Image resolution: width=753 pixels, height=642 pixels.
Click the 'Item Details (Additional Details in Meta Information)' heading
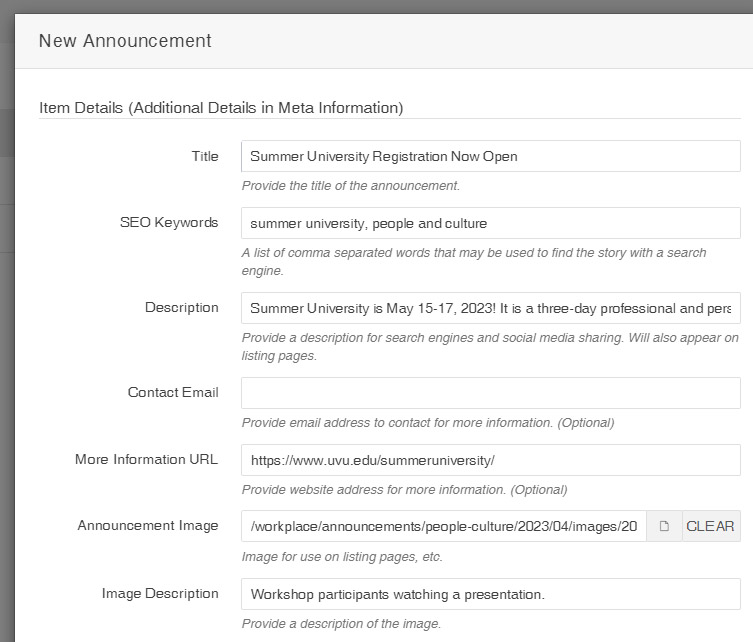tap(221, 108)
